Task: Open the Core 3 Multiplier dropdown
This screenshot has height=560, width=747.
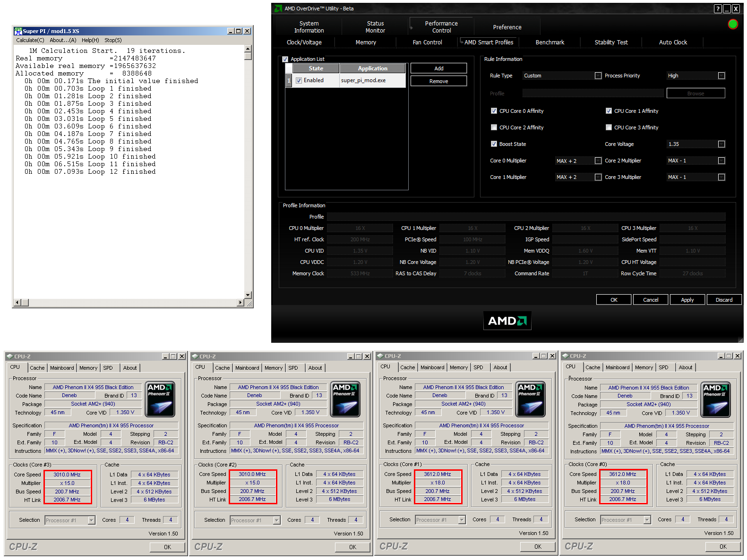Action: [721, 177]
